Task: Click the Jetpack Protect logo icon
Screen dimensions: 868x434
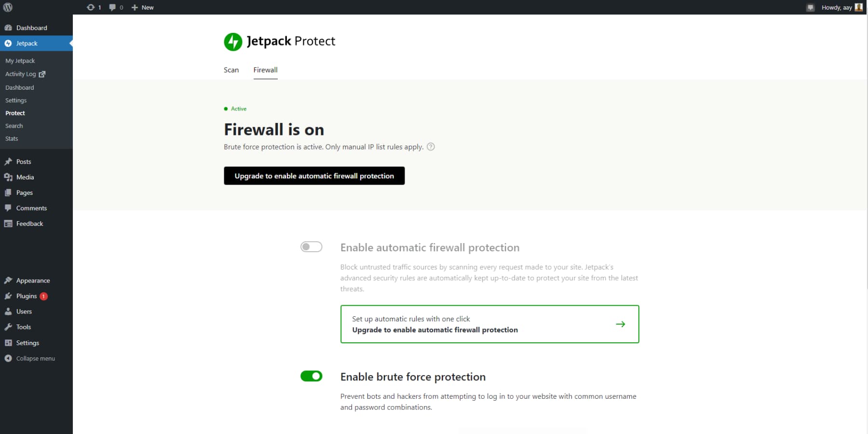Action: click(233, 41)
